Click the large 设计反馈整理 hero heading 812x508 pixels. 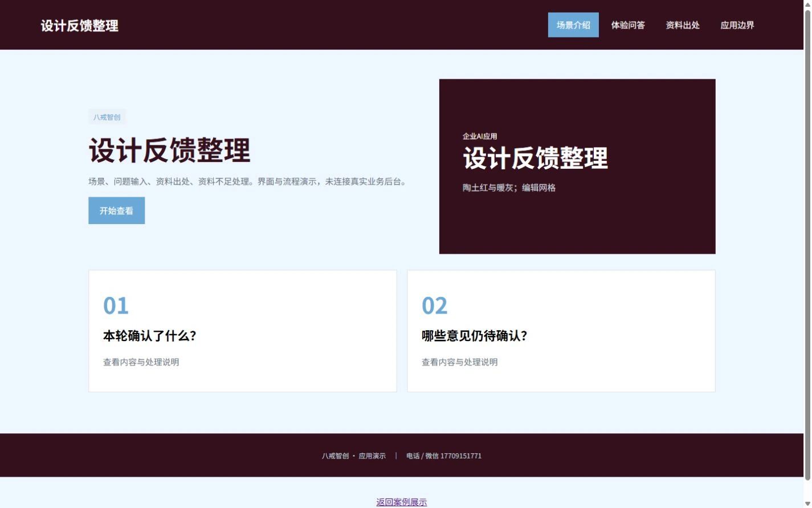pos(169,151)
